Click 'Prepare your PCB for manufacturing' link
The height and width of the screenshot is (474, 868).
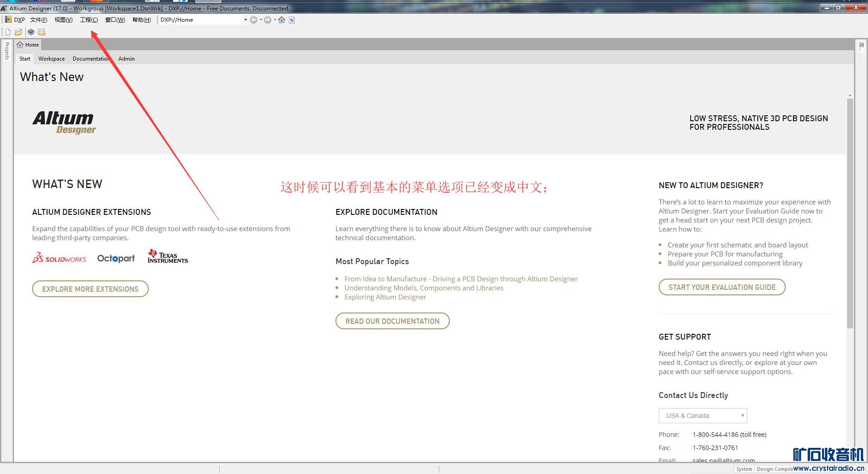(x=725, y=254)
